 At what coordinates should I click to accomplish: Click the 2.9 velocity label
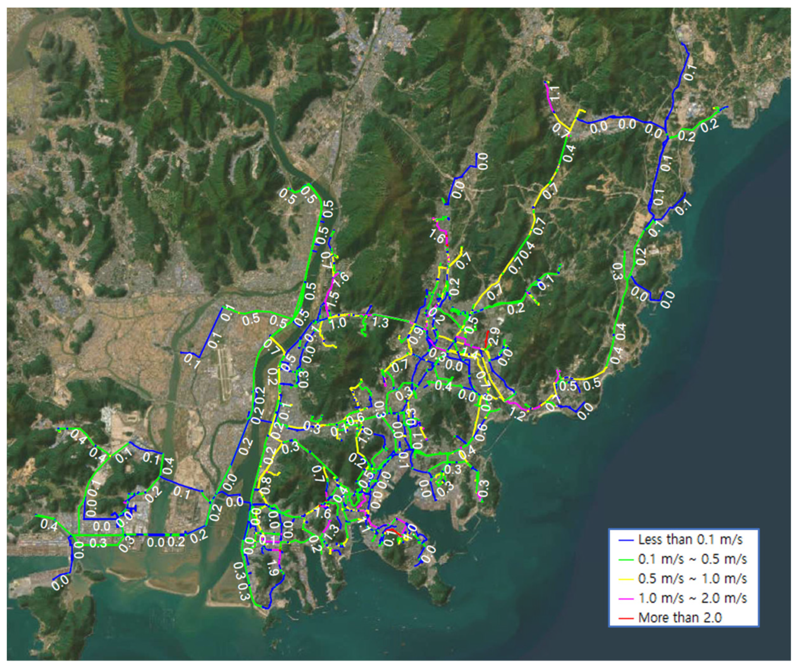494,337
